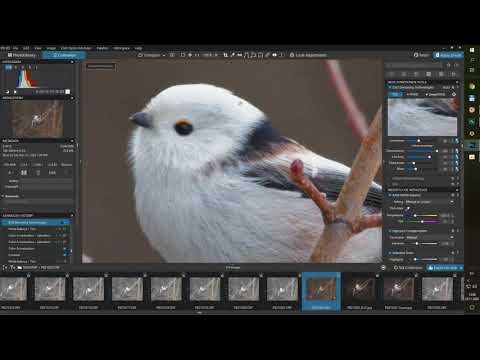480x360 pixels.
Task: Open the Palettes menu
Action: coord(102,48)
